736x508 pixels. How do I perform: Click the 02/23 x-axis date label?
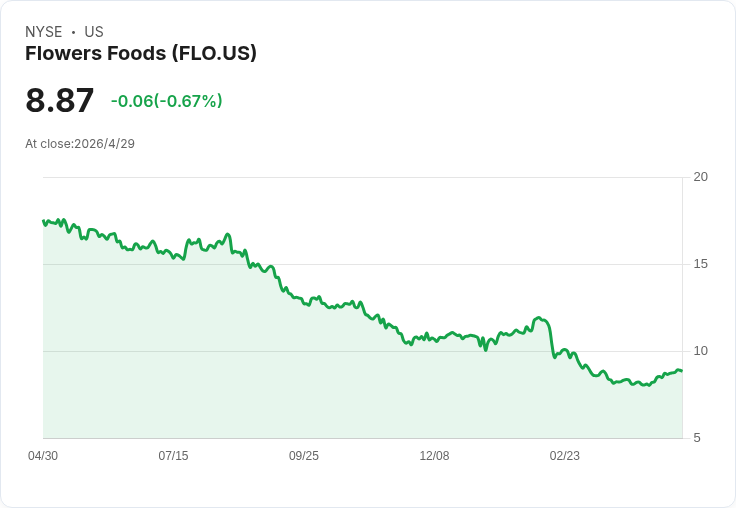click(x=565, y=456)
